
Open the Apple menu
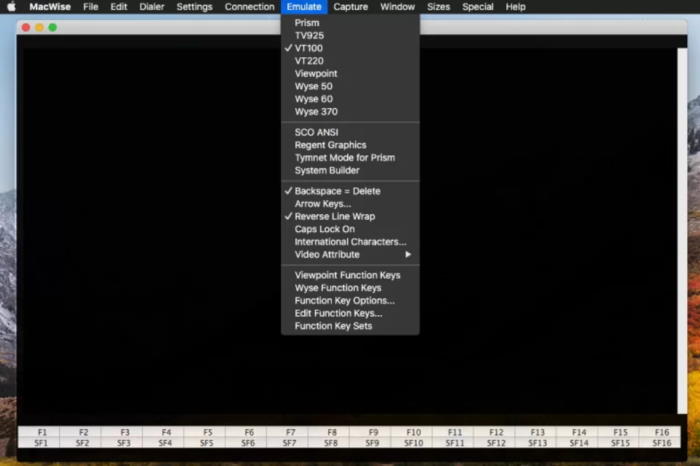(x=12, y=7)
